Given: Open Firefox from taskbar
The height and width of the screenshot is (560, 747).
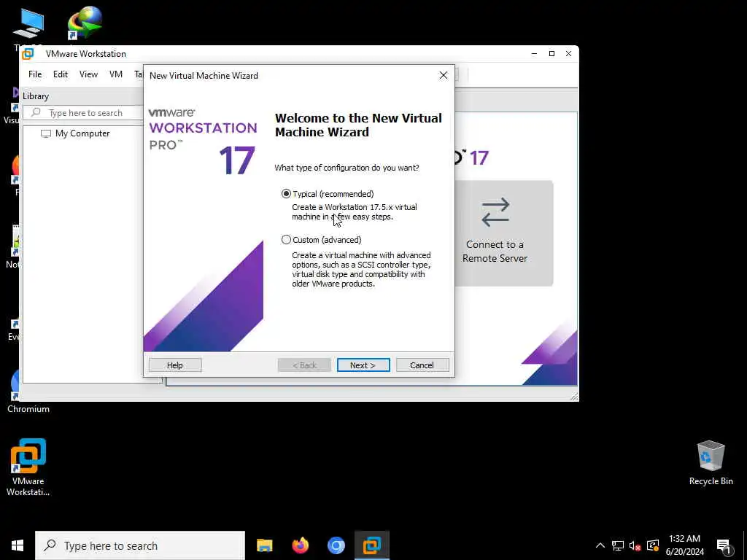Looking at the screenshot, I should pyautogui.click(x=300, y=545).
